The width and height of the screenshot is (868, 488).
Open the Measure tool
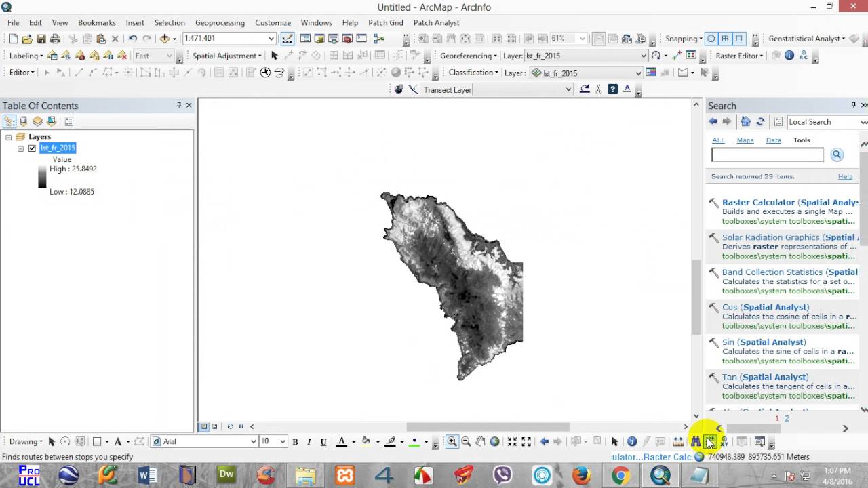[678, 441]
